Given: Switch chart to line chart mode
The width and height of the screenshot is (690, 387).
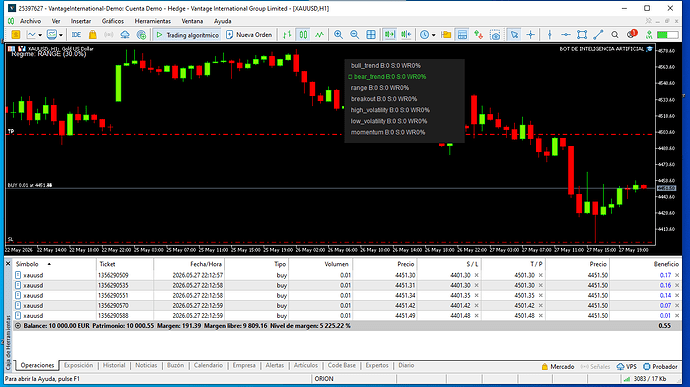Looking at the screenshot, I should point(319,34).
